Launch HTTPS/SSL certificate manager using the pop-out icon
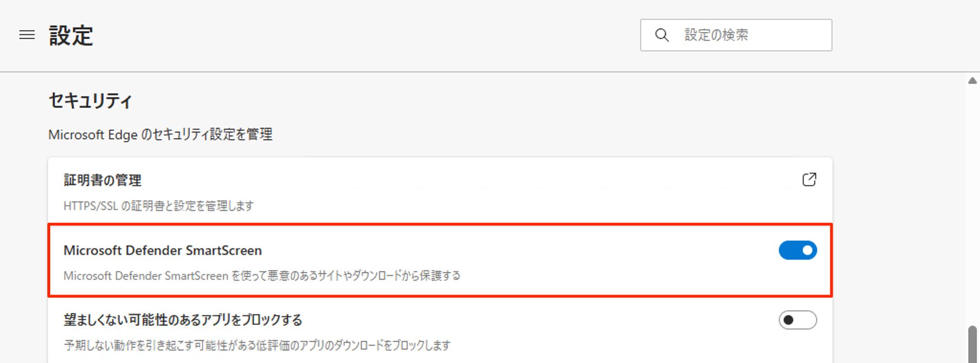This screenshot has height=363, width=980. tap(810, 179)
